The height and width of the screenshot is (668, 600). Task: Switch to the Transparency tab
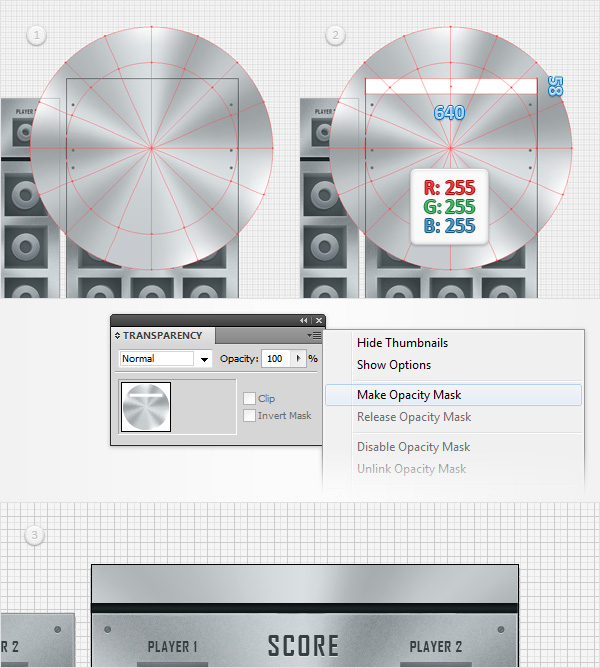[162, 336]
